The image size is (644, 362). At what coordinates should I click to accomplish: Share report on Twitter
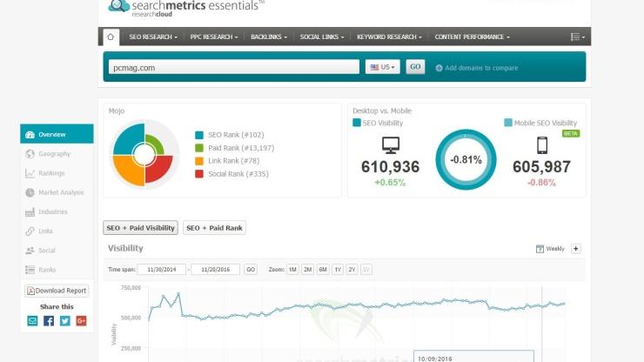pos(65,320)
